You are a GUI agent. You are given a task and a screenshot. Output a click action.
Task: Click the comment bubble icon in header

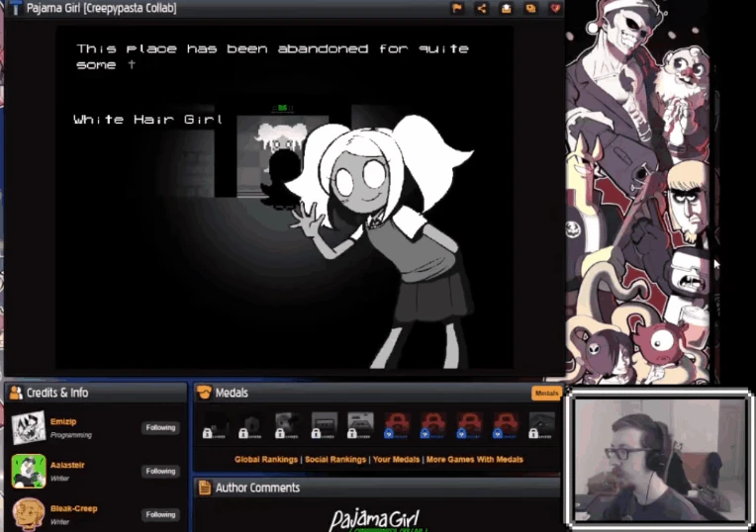point(530,8)
